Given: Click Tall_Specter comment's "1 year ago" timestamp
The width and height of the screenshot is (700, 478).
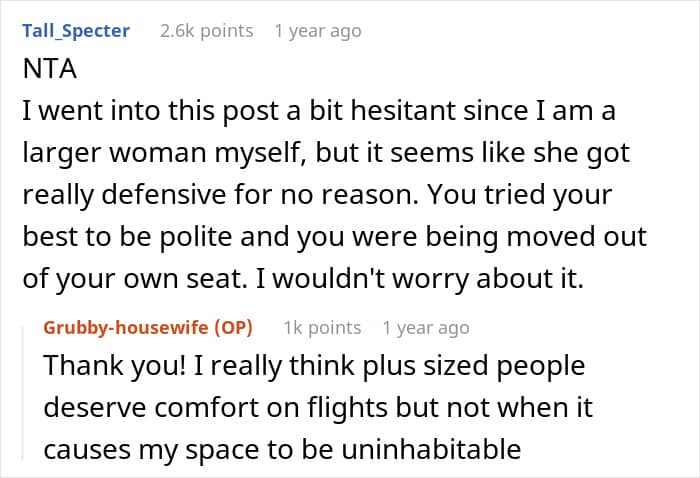Looking at the screenshot, I should [x=317, y=31].
